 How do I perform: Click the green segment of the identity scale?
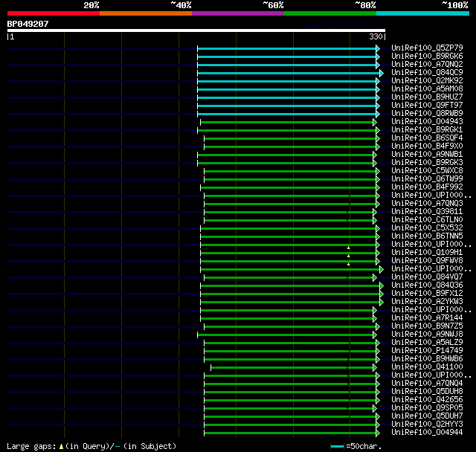click(330, 13)
